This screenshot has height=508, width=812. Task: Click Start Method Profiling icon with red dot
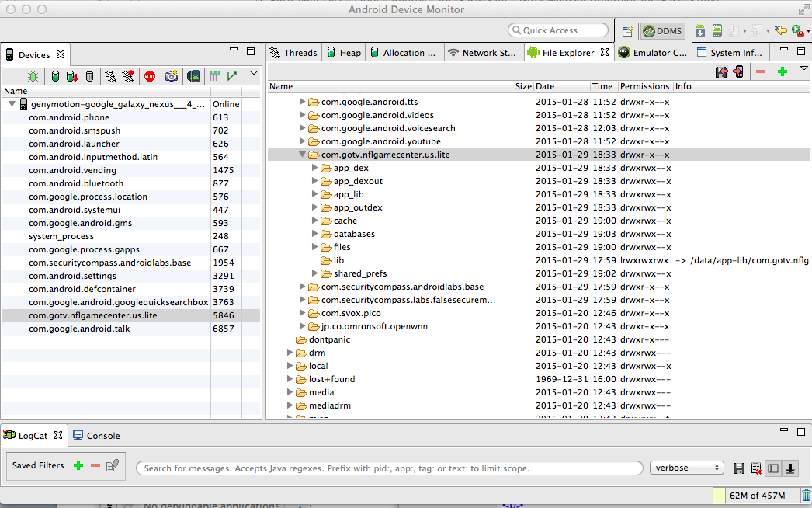(x=128, y=76)
